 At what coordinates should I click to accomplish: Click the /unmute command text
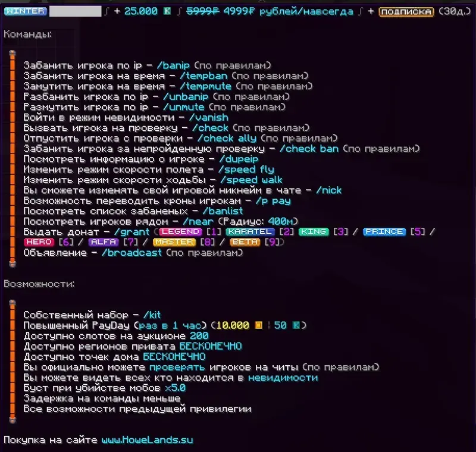pos(184,107)
